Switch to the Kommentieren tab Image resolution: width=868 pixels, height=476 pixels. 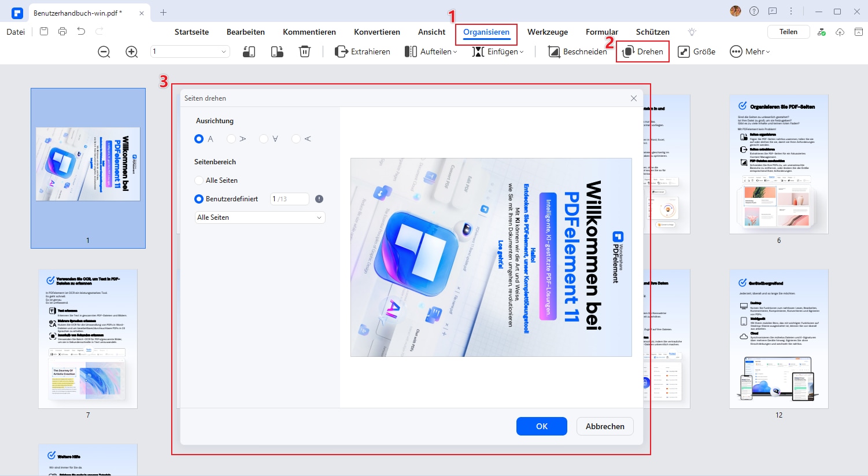point(309,32)
